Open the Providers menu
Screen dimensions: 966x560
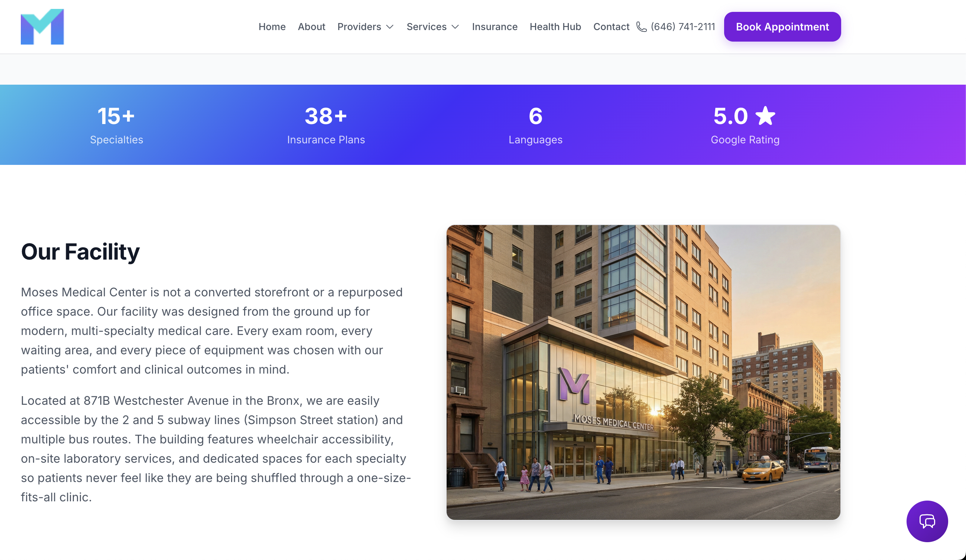coord(359,27)
